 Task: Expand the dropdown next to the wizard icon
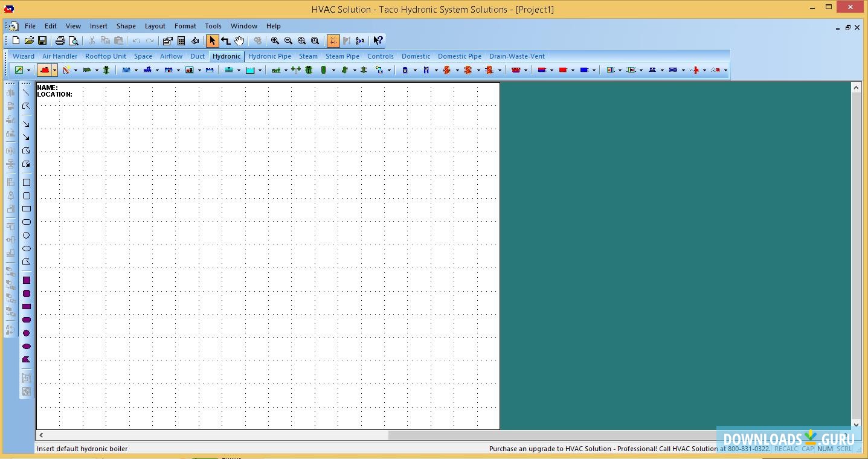click(x=28, y=70)
